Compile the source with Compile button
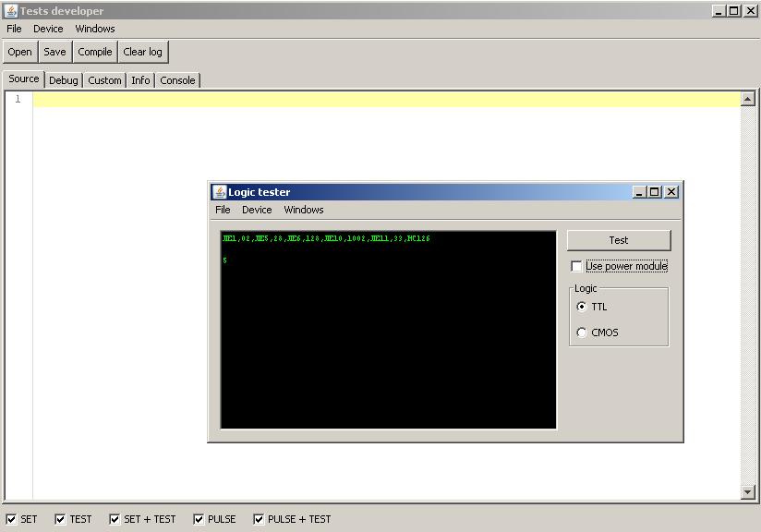Viewport: 761px width, 532px height. (94, 53)
